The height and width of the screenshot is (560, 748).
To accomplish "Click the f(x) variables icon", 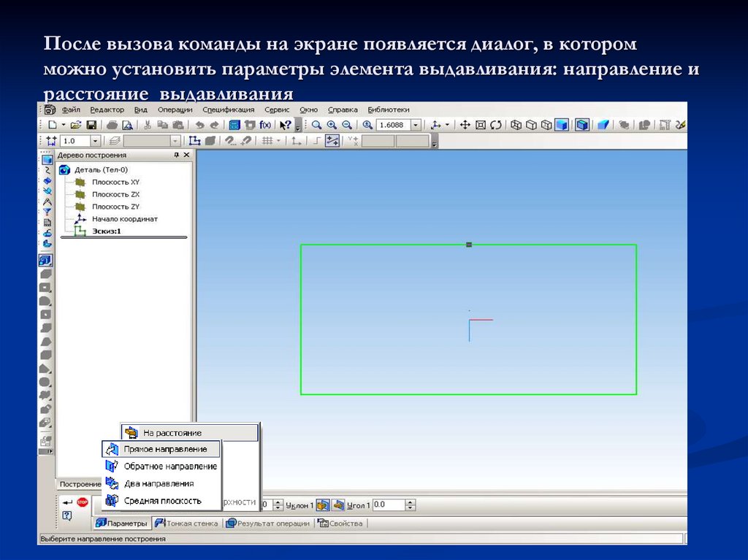I will 265,125.
